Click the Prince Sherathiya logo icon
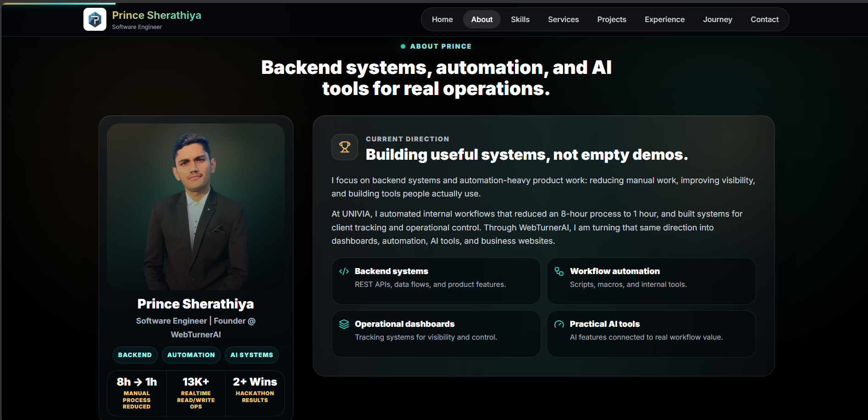 (x=95, y=19)
